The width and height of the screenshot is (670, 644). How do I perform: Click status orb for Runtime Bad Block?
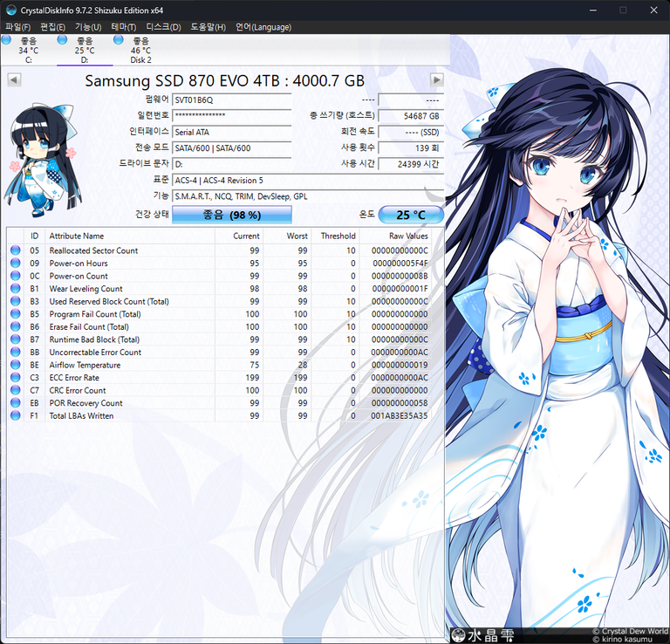click(x=16, y=339)
